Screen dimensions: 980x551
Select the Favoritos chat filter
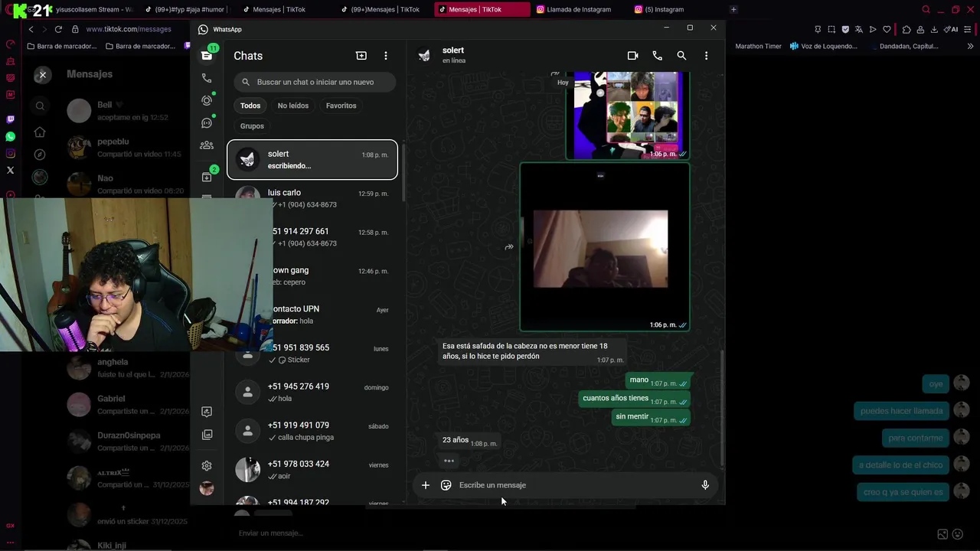(341, 106)
